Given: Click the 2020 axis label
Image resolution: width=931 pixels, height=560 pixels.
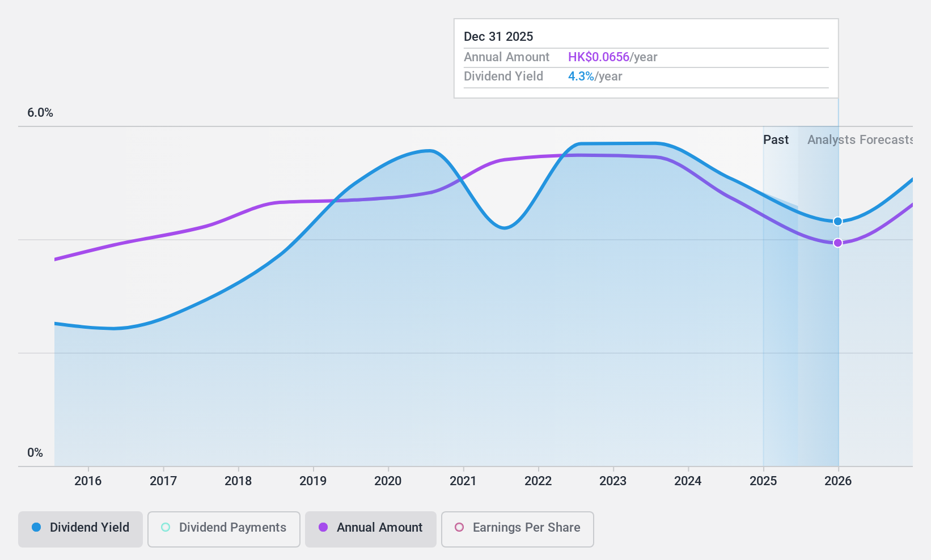Looking at the screenshot, I should pos(388,481).
